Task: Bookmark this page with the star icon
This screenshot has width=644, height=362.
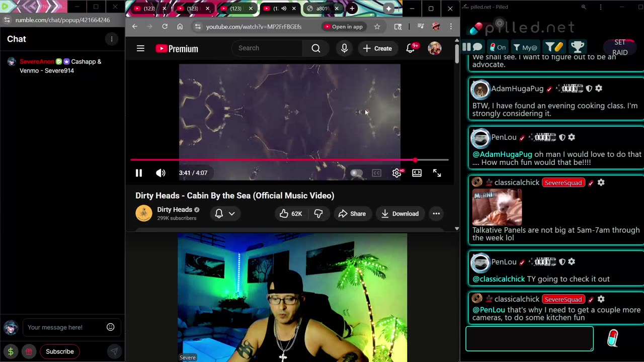Action: tap(377, 27)
